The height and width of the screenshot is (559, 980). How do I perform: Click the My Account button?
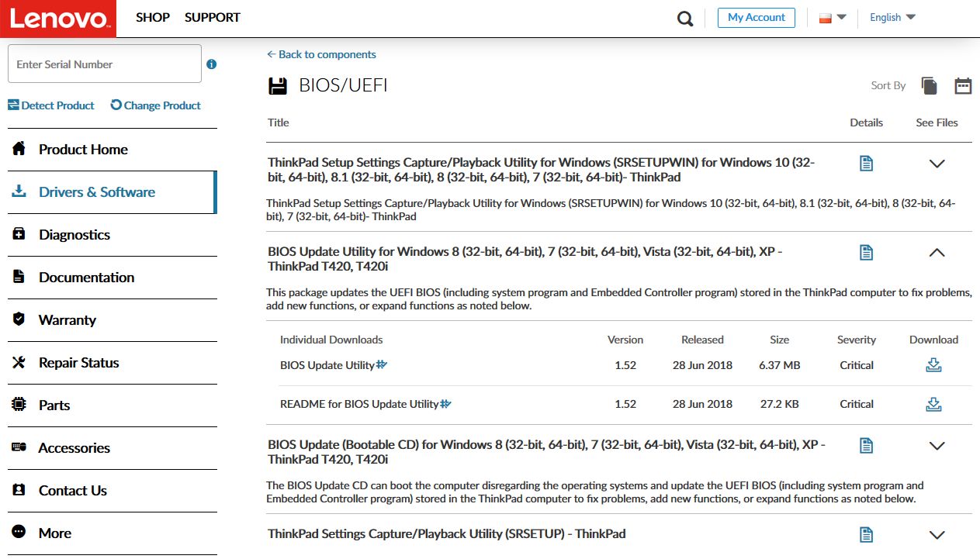click(x=757, y=17)
